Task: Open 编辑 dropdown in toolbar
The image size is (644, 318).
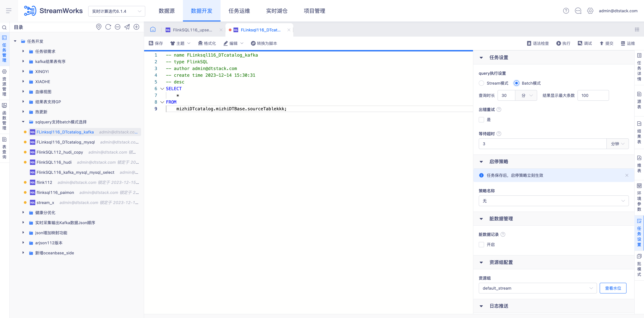Action: pyautogui.click(x=233, y=43)
